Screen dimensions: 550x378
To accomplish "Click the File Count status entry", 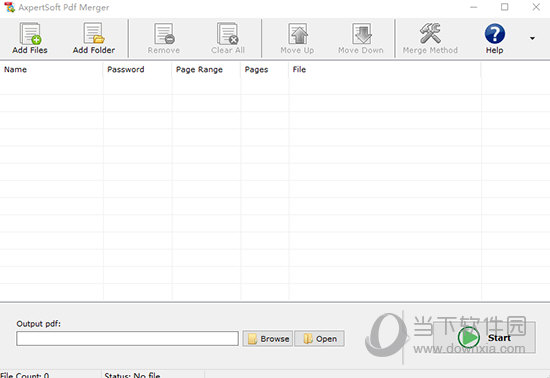I will point(25,375).
